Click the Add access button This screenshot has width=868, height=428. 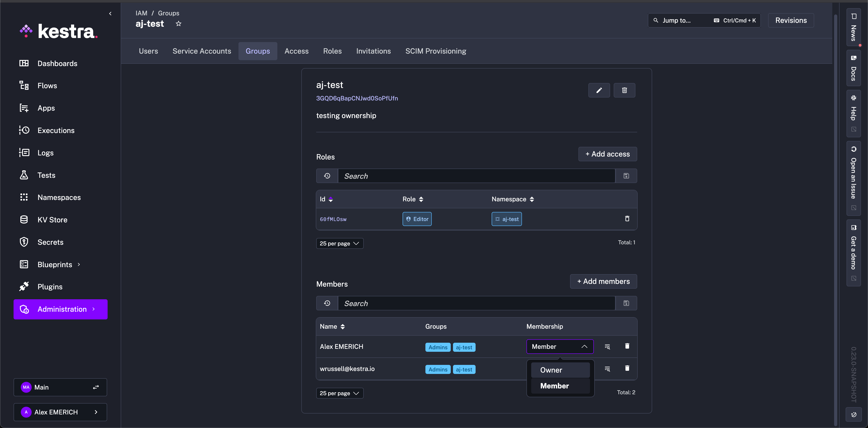607,154
